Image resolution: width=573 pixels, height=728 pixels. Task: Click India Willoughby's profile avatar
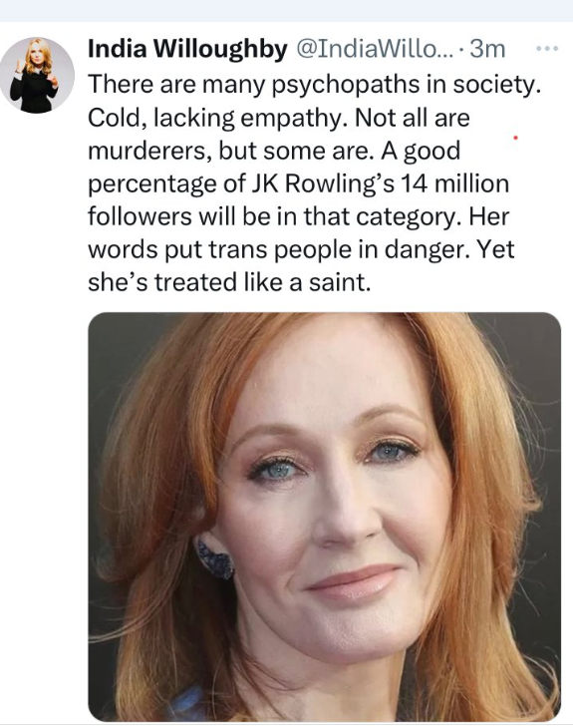tap(37, 75)
